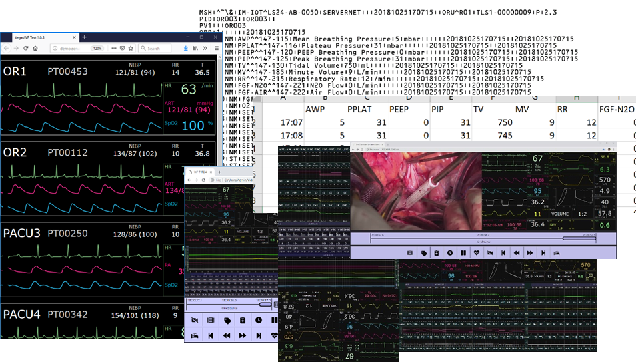Screen dimensions: 636x362
Task: Expand the browser toolbar overflow chevron
Action: pyautogui.click(x=205, y=48)
